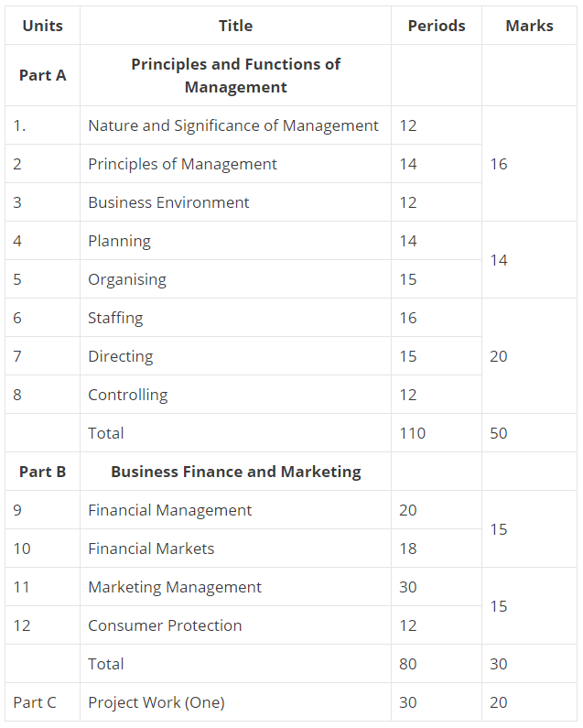
Task: Select Nature and Significance of Management
Action: (232, 125)
